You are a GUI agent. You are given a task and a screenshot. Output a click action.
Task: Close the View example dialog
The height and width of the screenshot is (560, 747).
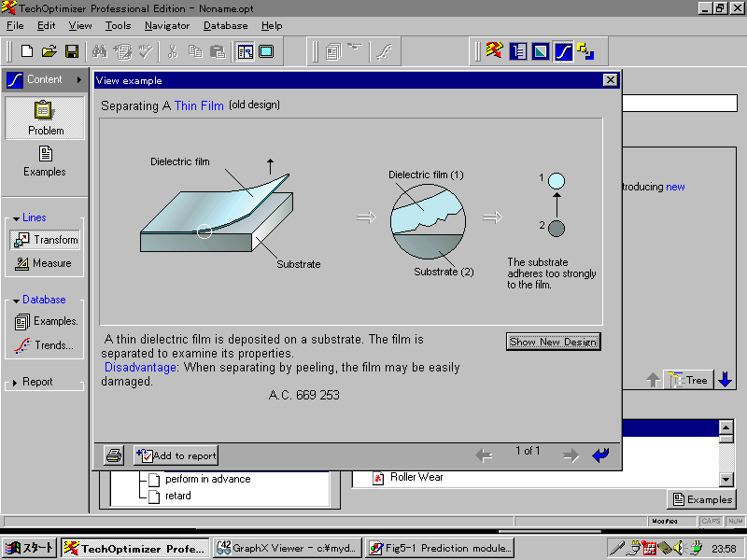point(611,80)
